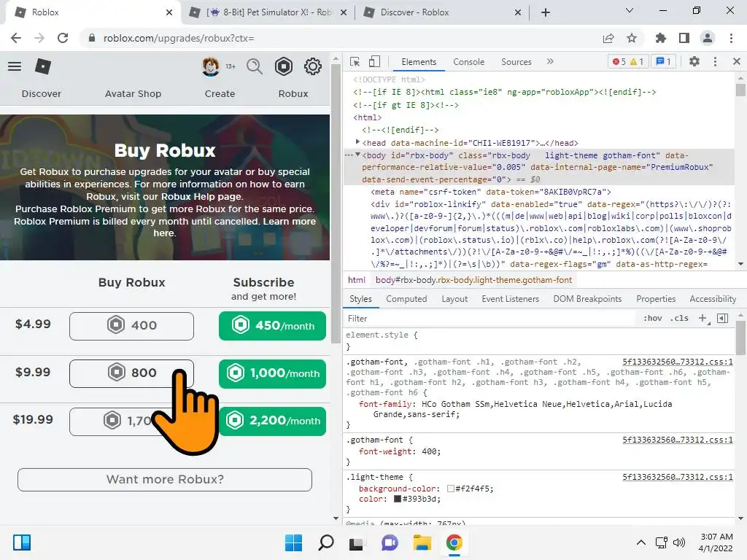Click background-color #f2f4f5 swatch
The width and height of the screenshot is (747, 560).
[x=451, y=489]
